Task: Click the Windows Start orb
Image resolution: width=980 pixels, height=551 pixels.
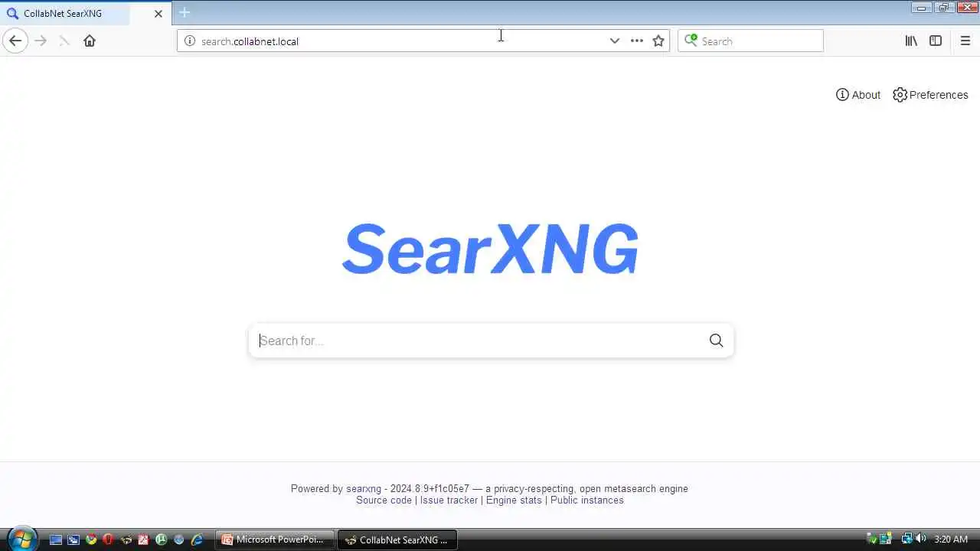Action: [23, 539]
